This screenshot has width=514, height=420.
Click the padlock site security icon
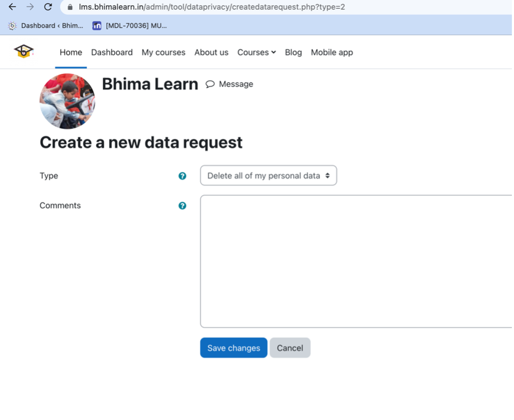coord(70,7)
